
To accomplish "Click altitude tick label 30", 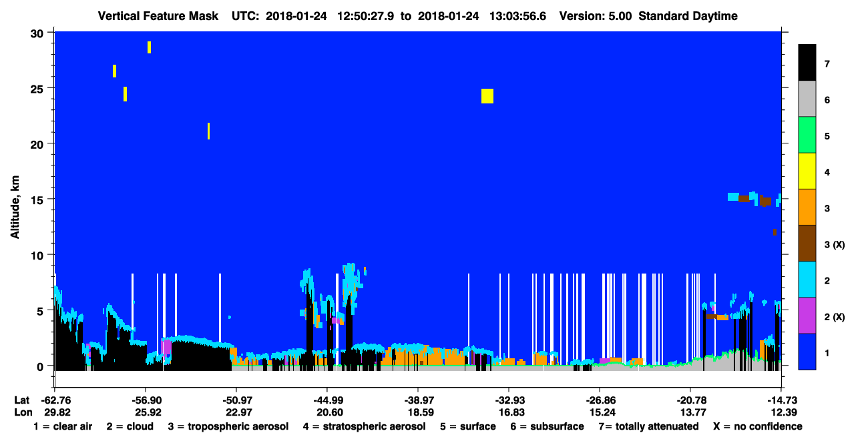I will [37, 33].
